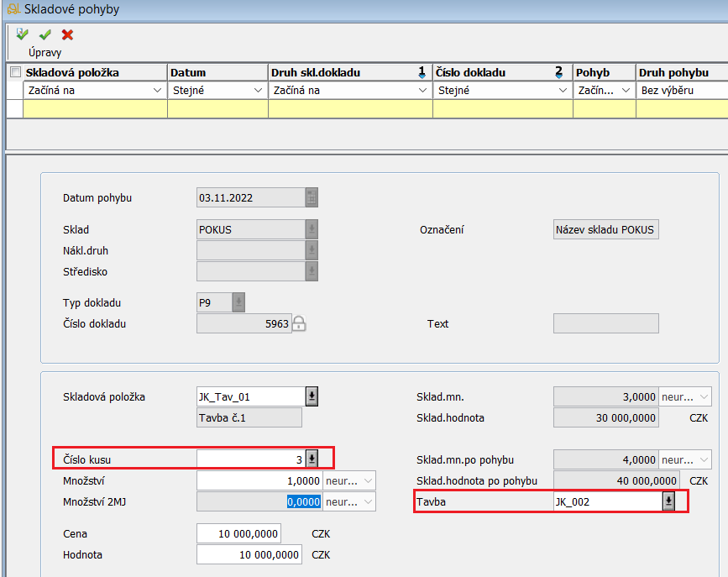Click the green checkmark confirm icon

45,35
